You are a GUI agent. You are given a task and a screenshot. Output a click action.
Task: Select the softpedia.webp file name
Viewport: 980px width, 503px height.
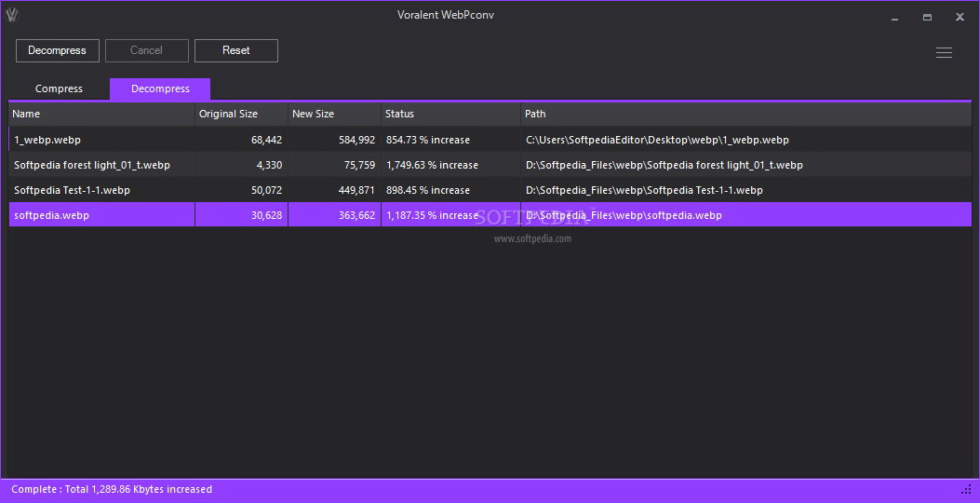(51, 215)
